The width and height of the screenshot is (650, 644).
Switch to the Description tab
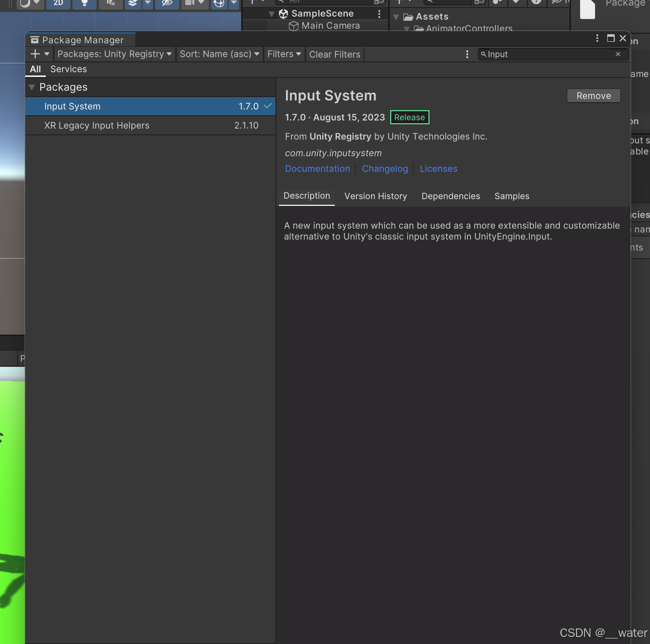click(x=307, y=196)
